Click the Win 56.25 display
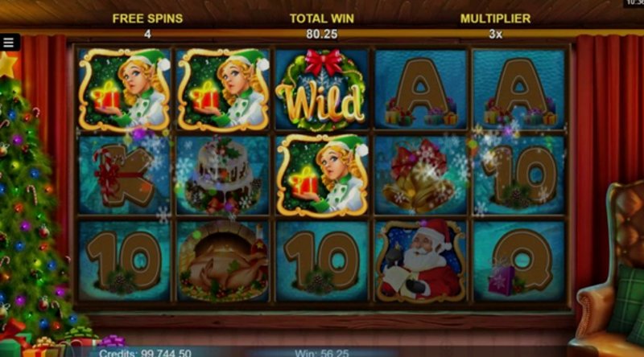Screen dimensions: 644x357 point(322,353)
